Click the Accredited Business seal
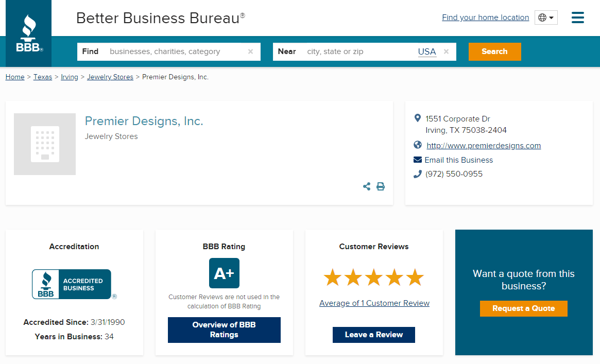This screenshot has width=600, height=364. click(74, 284)
